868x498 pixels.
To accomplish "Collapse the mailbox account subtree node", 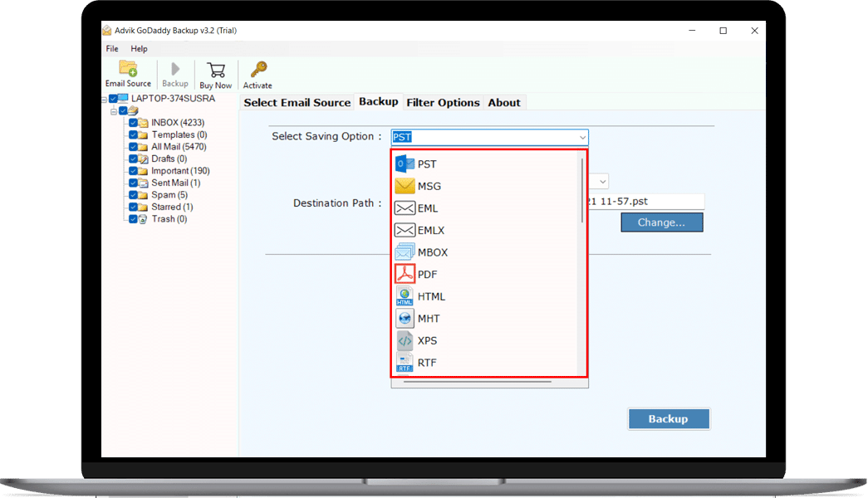I will tap(114, 111).
